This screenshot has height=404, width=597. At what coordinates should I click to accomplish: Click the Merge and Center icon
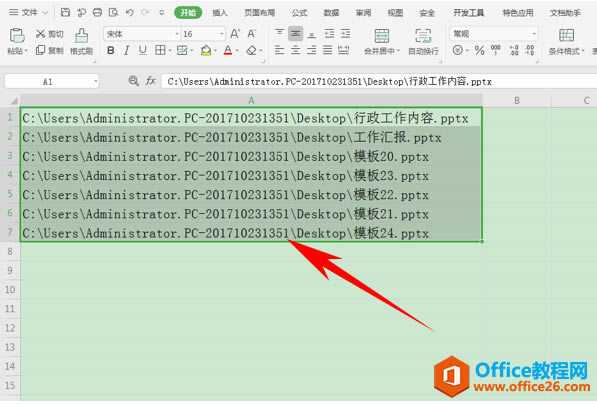[x=382, y=36]
